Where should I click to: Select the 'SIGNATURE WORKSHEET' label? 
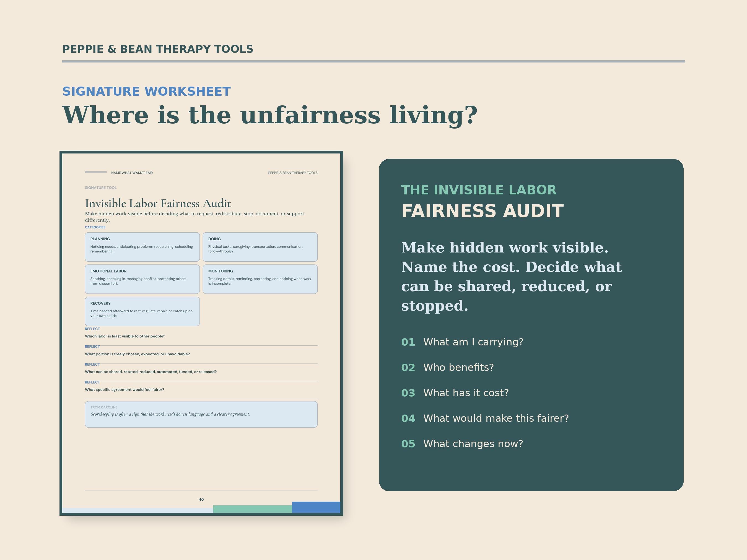click(x=147, y=92)
